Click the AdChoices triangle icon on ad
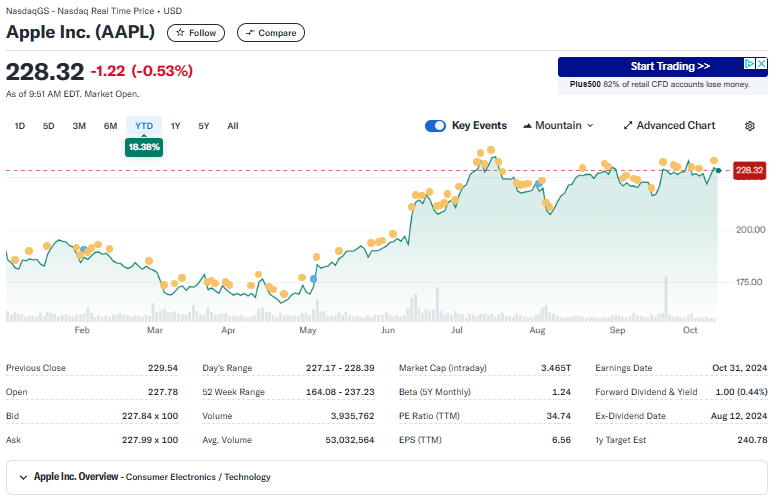Screen dimensions: 782x501 pos(749,64)
